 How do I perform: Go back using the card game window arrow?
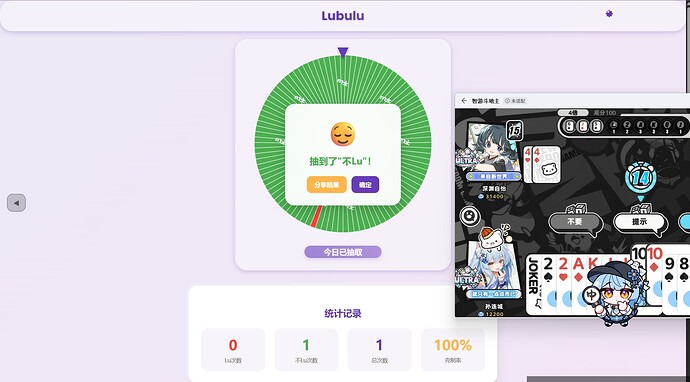464,101
